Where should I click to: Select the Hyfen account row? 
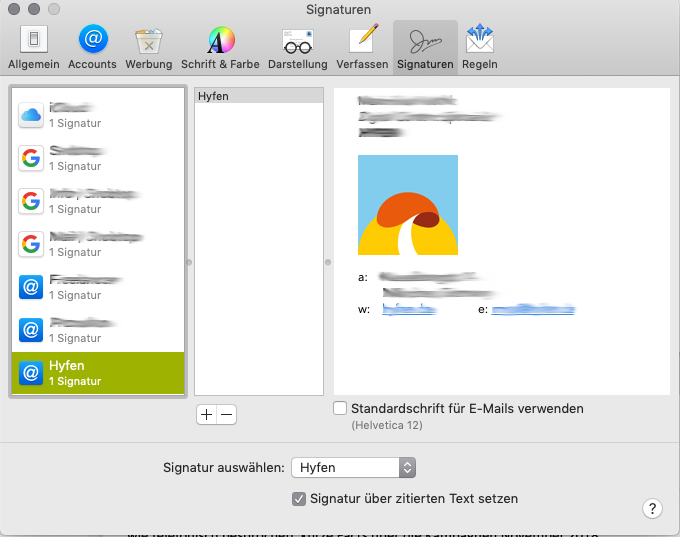point(98,373)
